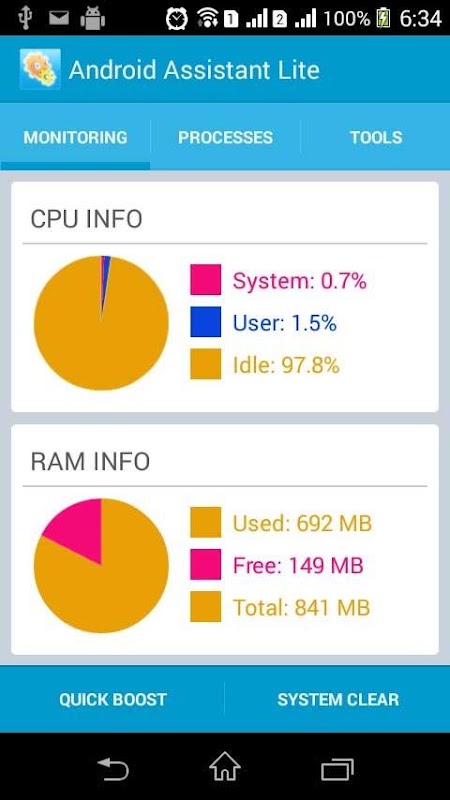Image resolution: width=450 pixels, height=800 pixels.
Task: Tap the Wi-Fi status icon
Action: 208,19
